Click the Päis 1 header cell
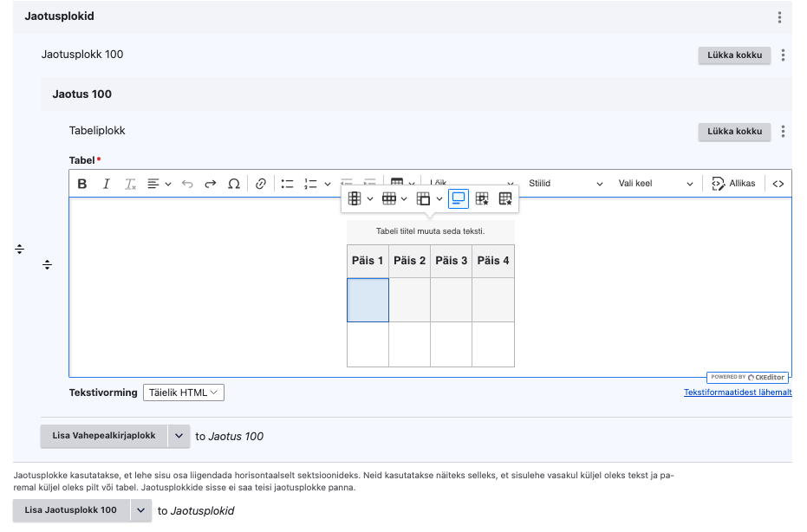This screenshot has width=807, height=532. coord(368,261)
